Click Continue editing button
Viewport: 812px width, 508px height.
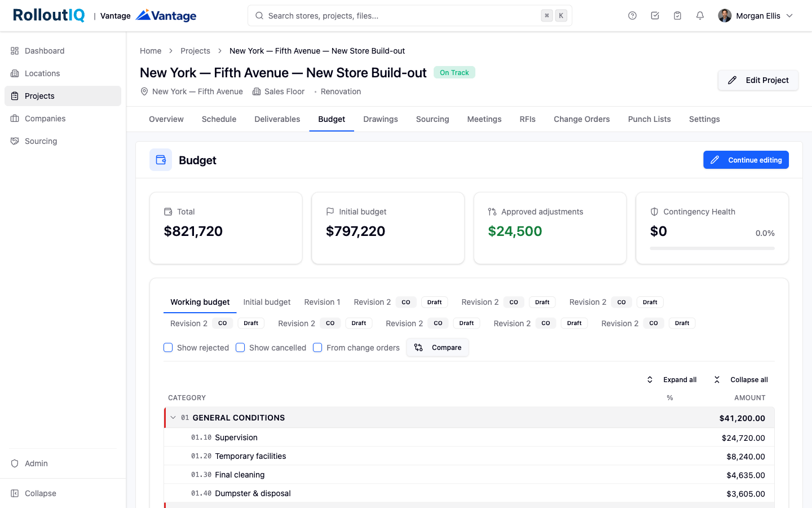pos(746,160)
